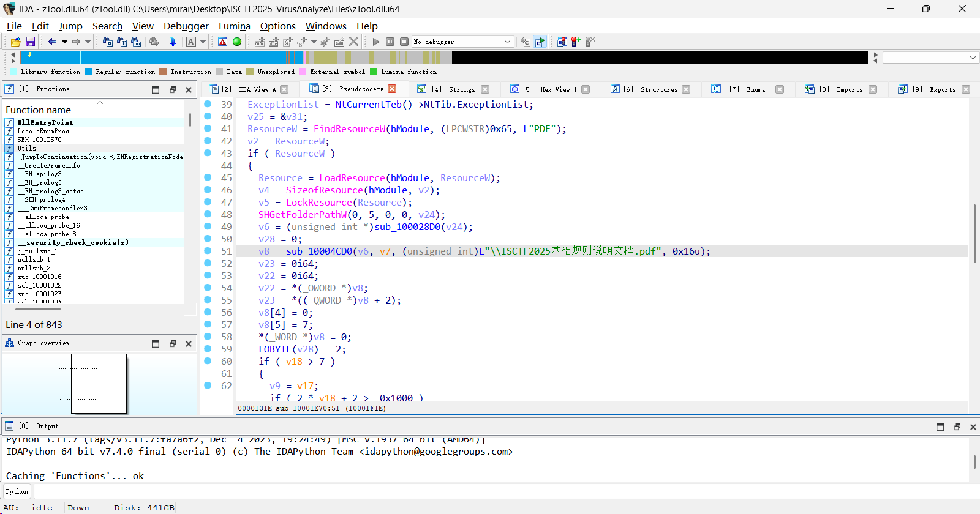Click the convert to data toolbar icon
The width and height of the screenshot is (980, 514).
274,42
